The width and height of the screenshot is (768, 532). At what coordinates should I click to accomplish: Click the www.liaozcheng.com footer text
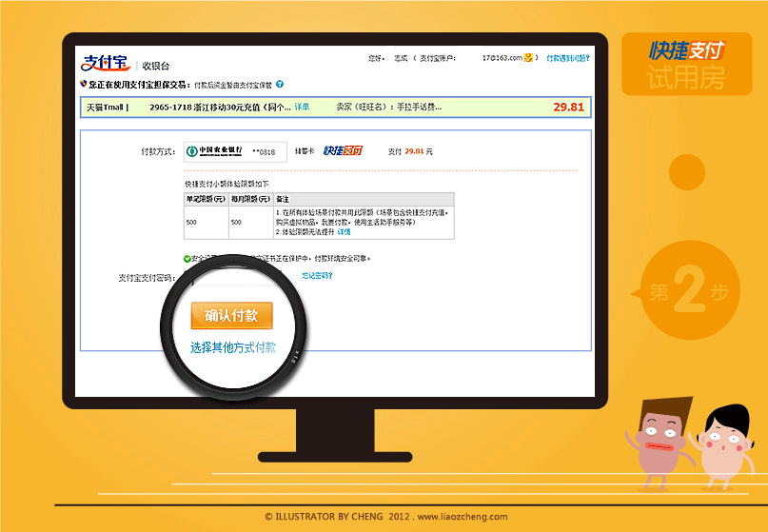463,517
